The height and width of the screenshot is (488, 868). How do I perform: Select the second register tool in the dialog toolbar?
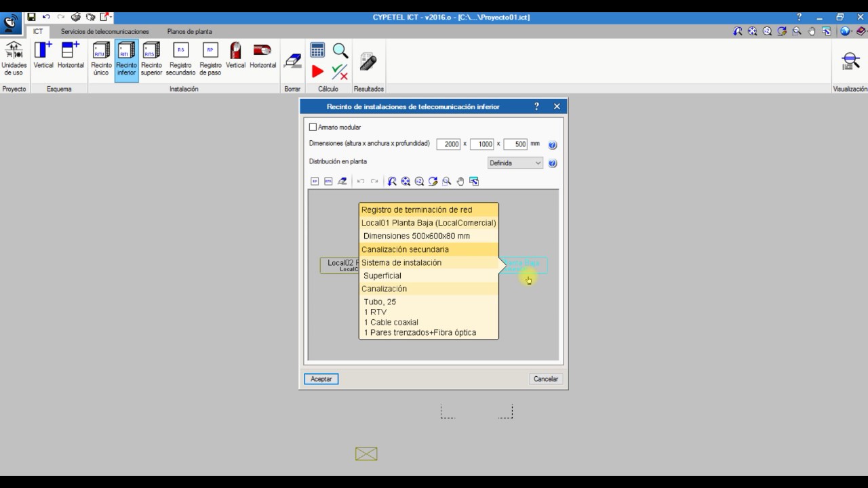(328, 181)
